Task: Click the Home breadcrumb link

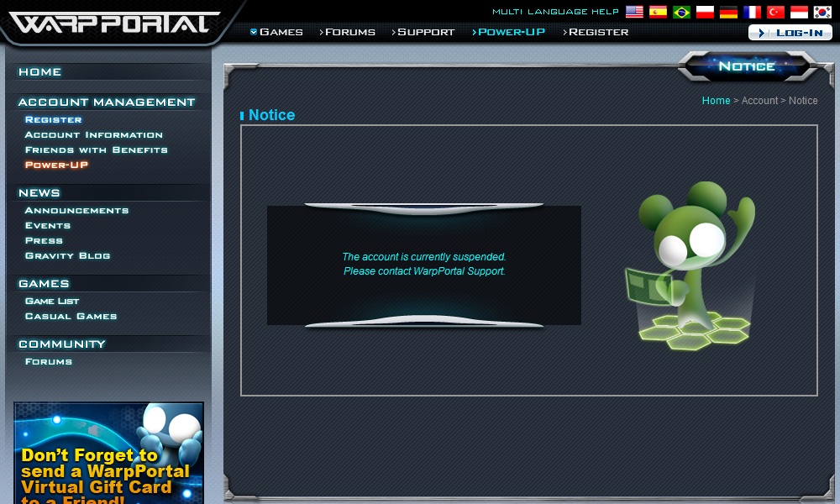Action: coord(717,101)
